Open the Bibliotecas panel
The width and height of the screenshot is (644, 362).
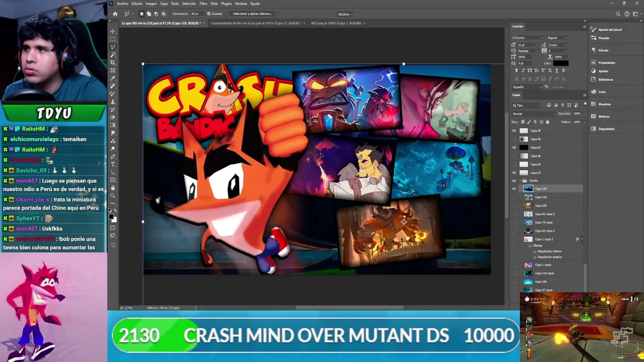click(x=603, y=79)
